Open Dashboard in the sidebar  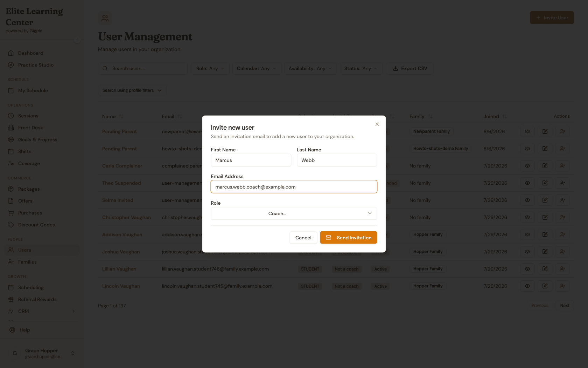point(31,53)
